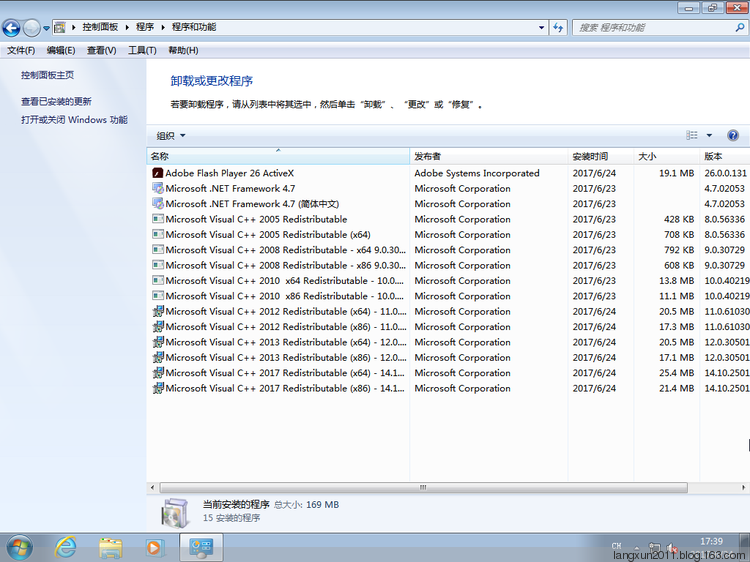Click the Windows Start orb
The image size is (750, 562).
point(19,547)
